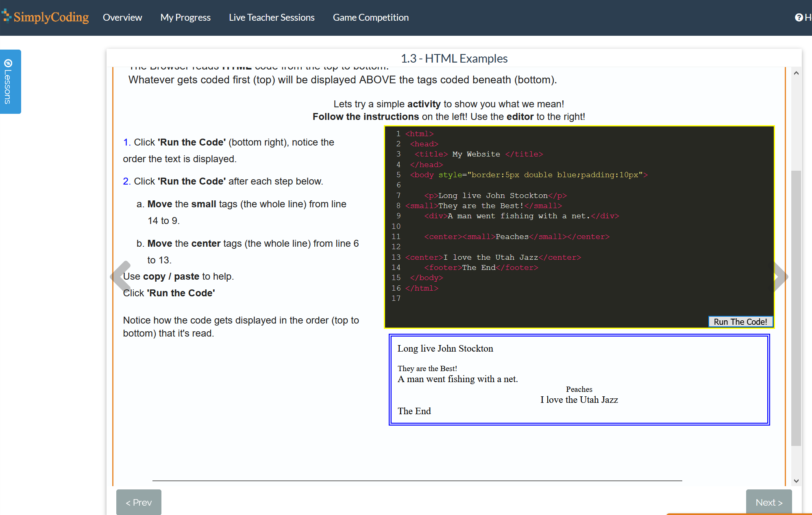Click the 'I love the Utah Jazz' code line

[x=493, y=257]
